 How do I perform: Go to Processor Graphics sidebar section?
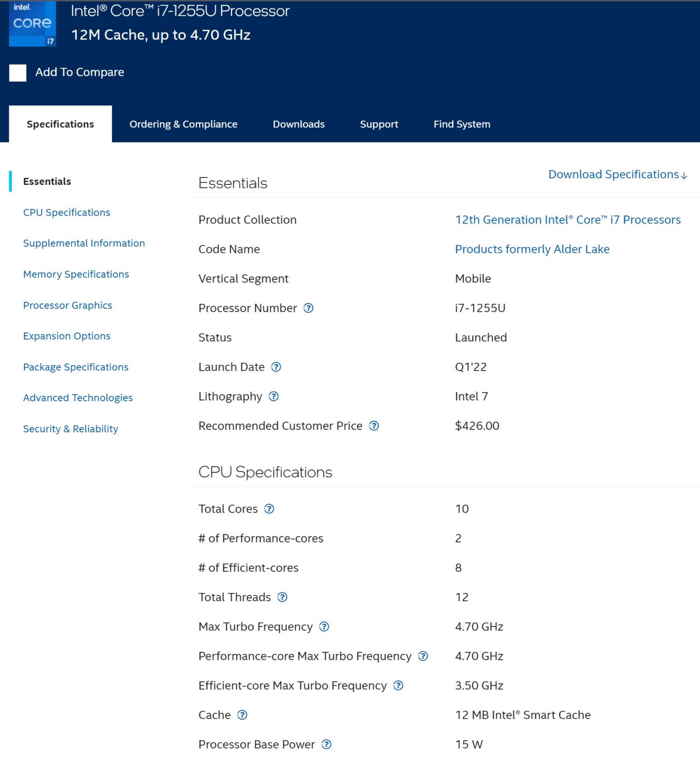[67, 306]
